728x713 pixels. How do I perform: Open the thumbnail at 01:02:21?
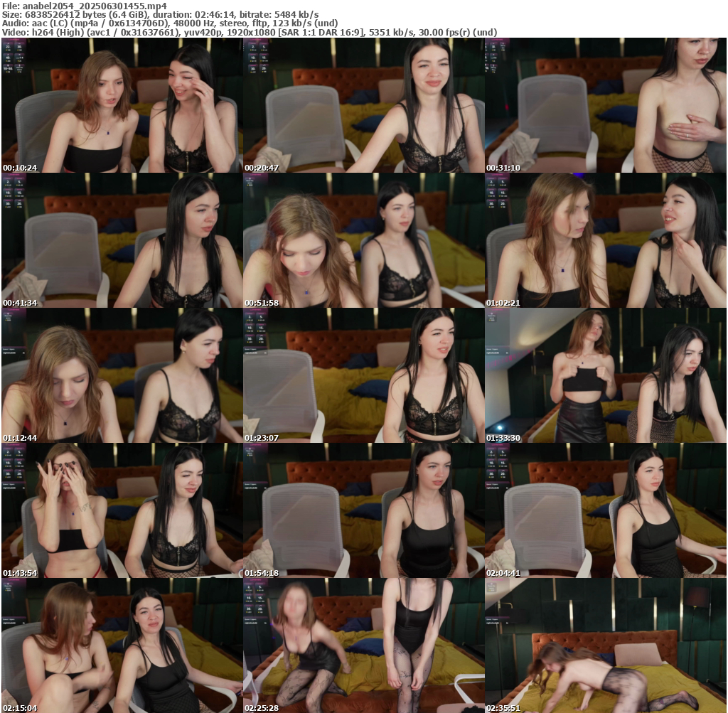(605, 240)
